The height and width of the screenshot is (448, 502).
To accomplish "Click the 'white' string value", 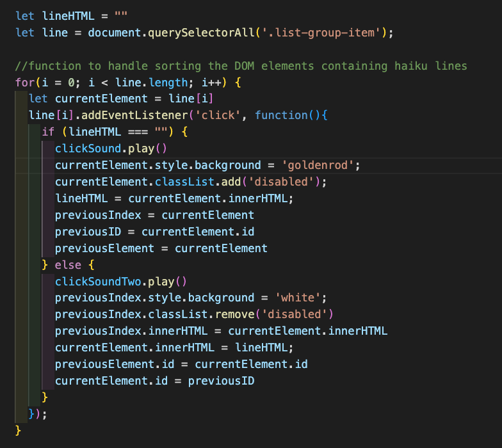I will click(298, 298).
